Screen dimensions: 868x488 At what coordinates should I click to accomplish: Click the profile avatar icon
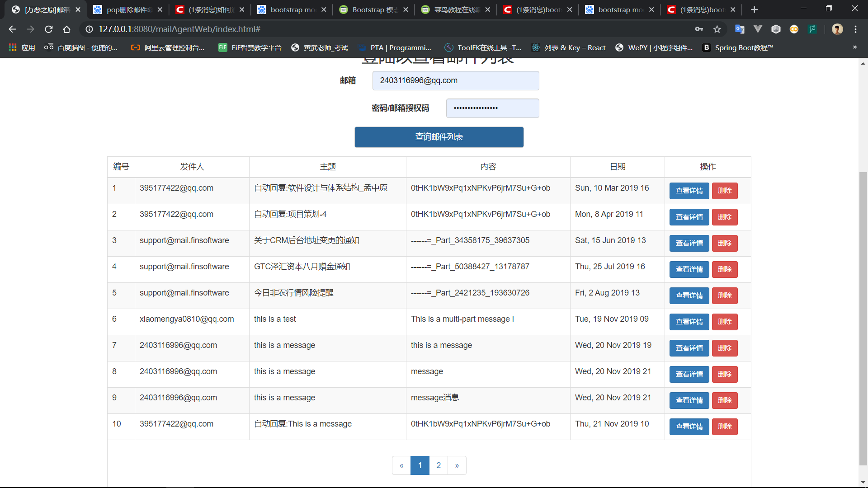837,29
